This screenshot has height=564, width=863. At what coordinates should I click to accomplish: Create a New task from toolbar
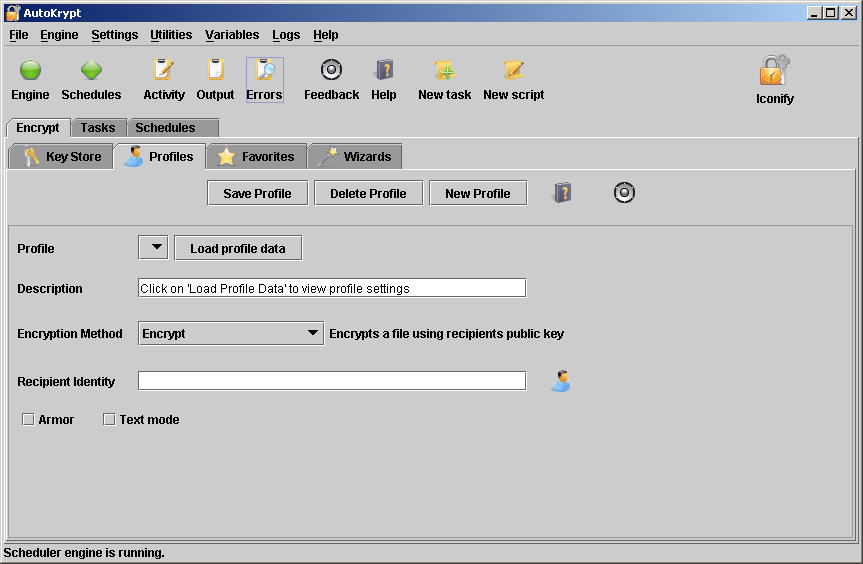tap(445, 70)
